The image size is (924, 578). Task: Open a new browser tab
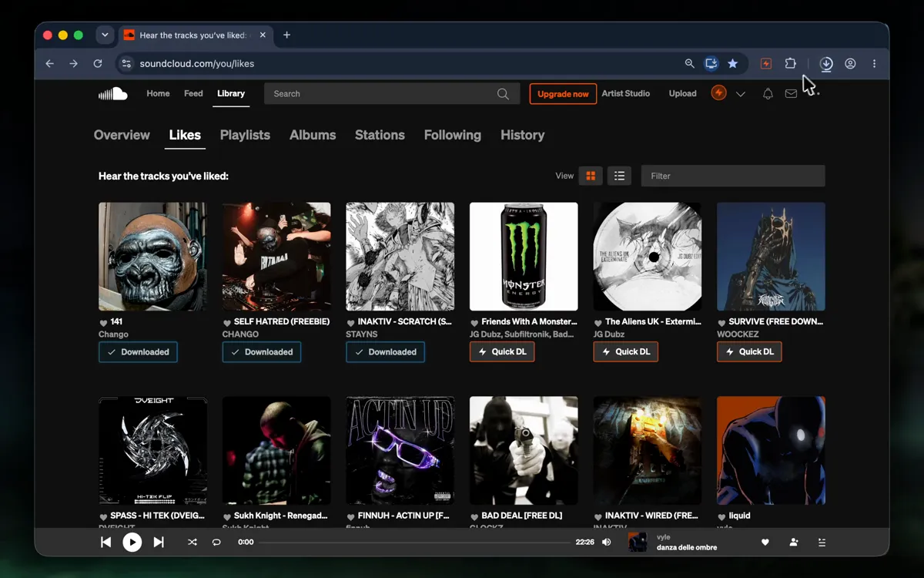(x=286, y=35)
